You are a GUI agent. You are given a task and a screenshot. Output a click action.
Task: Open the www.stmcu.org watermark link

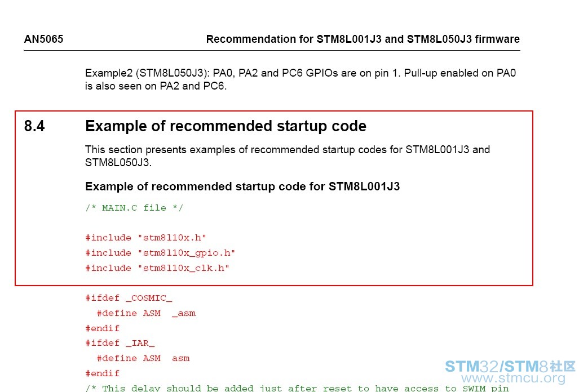(x=513, y=378)
